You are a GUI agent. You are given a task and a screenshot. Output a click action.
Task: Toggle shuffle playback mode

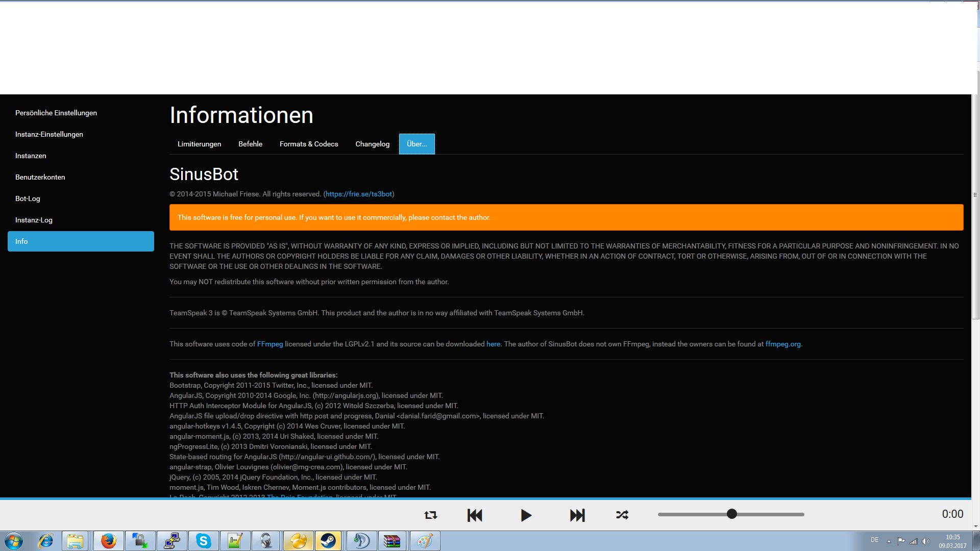point(622,515)
